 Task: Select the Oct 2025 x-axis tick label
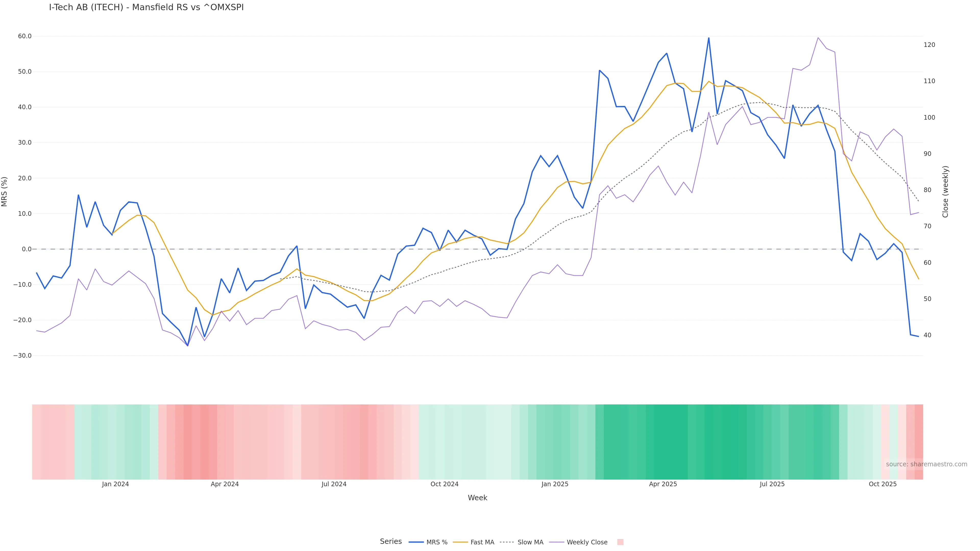coord(883,484)
